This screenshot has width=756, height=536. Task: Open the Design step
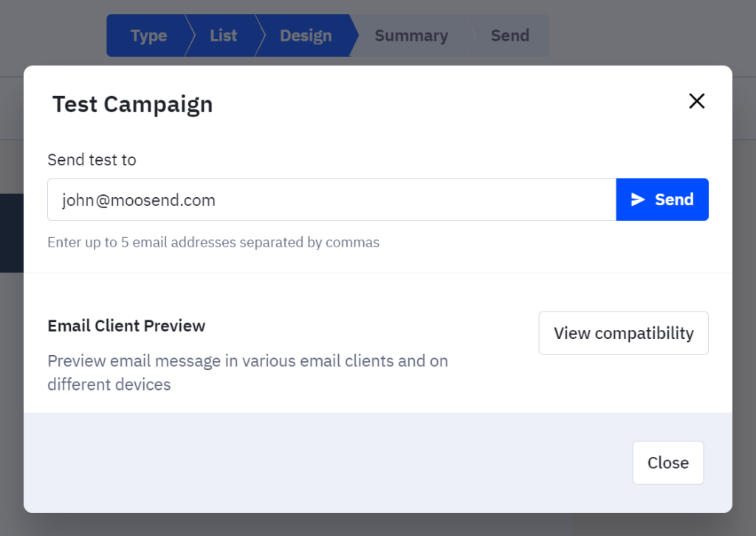(305, 35)
